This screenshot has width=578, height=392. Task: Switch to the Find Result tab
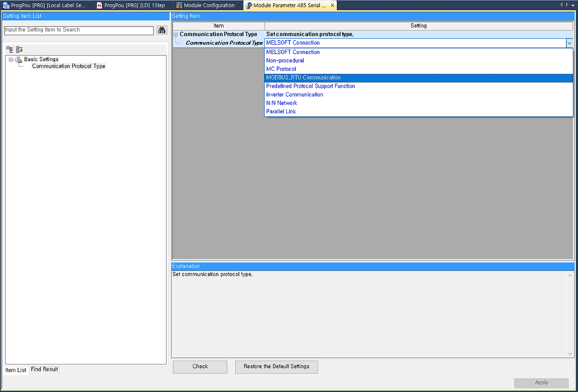pos(44,369)
